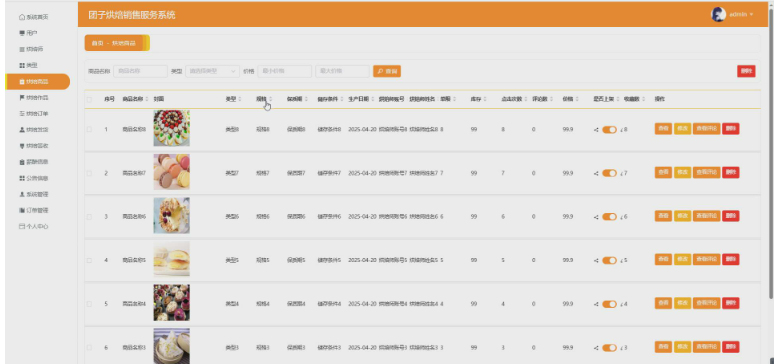
Task: Click 查看评论 button in row 1
Action: coord(706,129)
